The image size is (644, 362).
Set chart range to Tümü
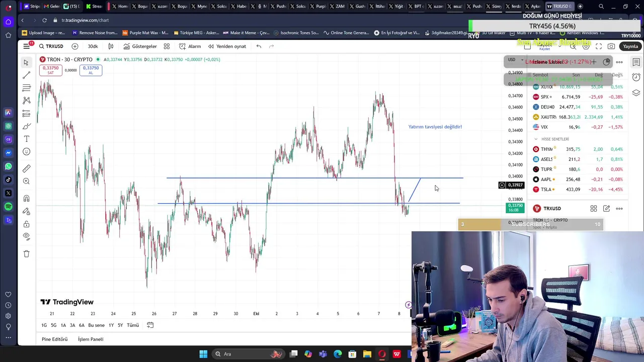point(133,325)
